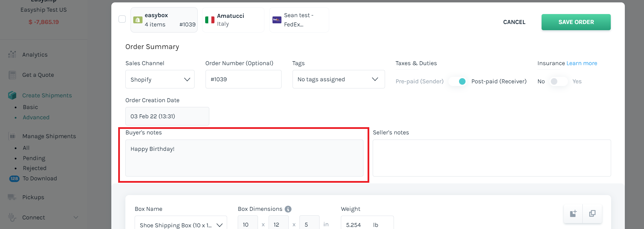Click into the Seller's notes field
The height and width of the screenshot is (229, 644).
pyautogui.click(x=492, y=158)
